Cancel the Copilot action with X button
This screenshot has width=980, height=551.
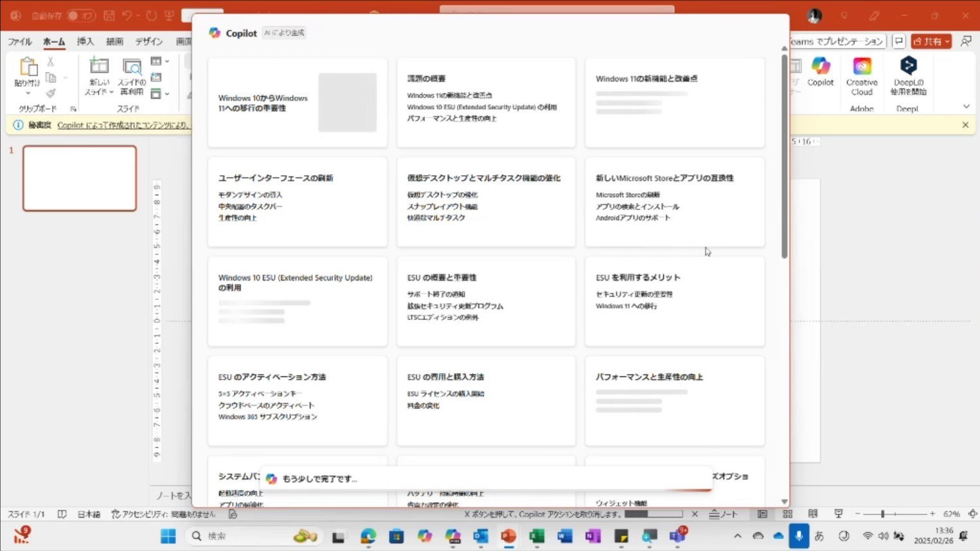click(x=695, y=514)
